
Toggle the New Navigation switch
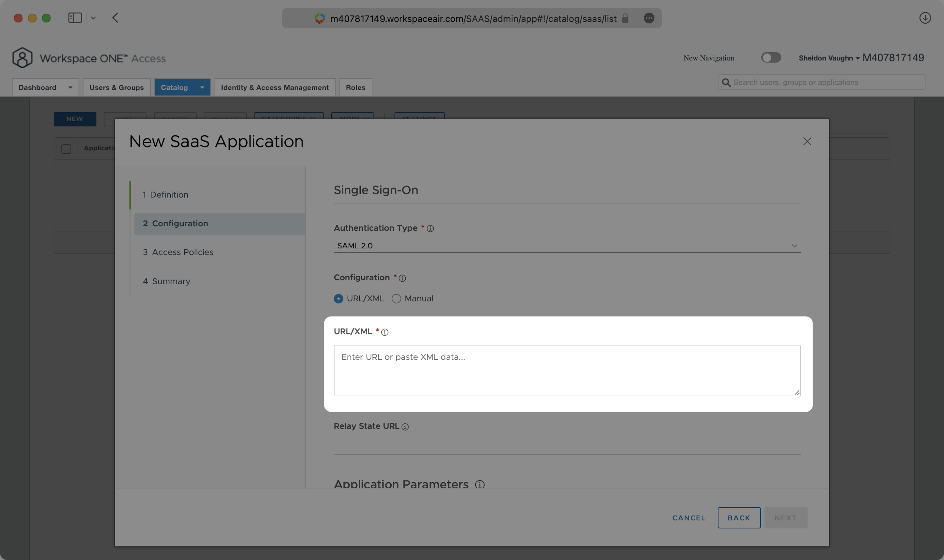pos(771,58)
